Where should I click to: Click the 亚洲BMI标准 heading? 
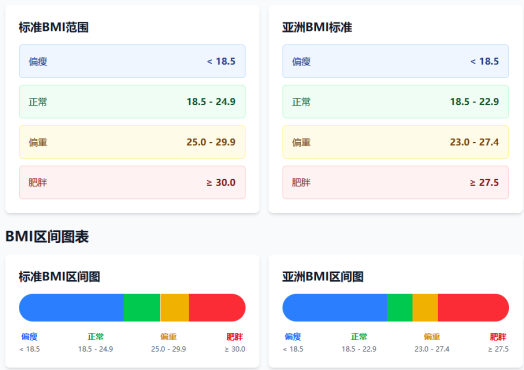[317, 27]
